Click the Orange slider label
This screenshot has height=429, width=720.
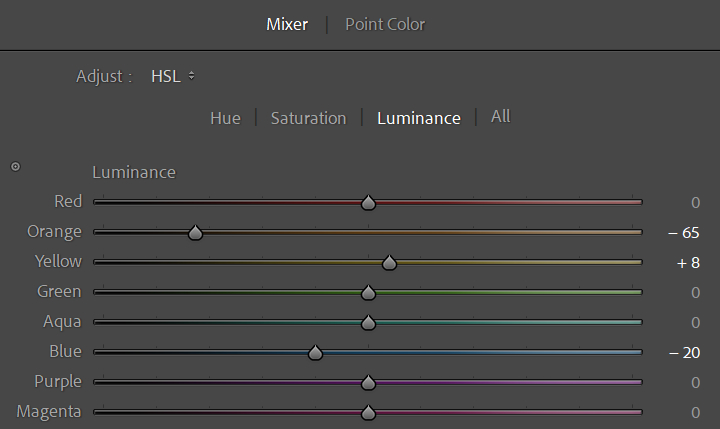pos(54,231)
